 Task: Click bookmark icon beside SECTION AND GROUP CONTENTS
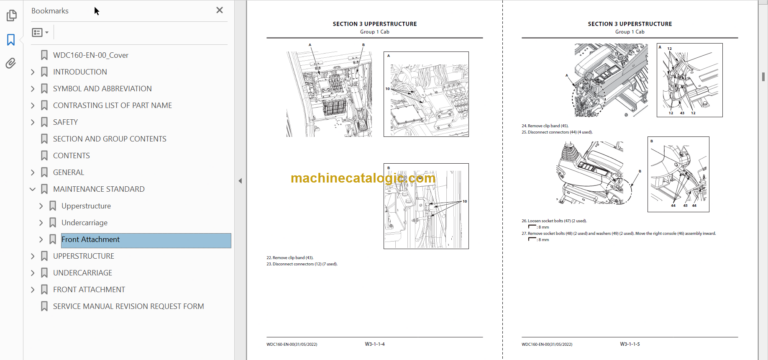pyautogui.click(x=44, y=139)
